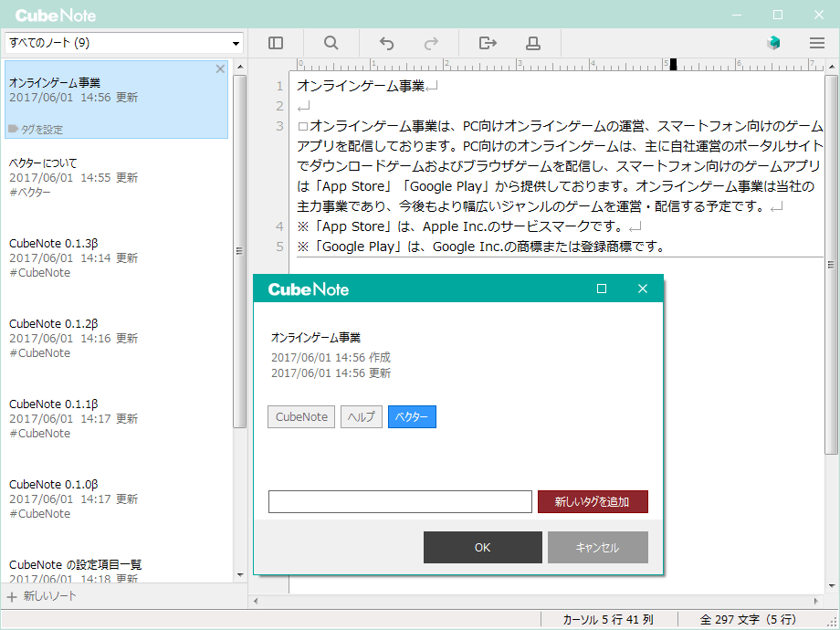Click the print icon in toolbar

pos(533,43)
